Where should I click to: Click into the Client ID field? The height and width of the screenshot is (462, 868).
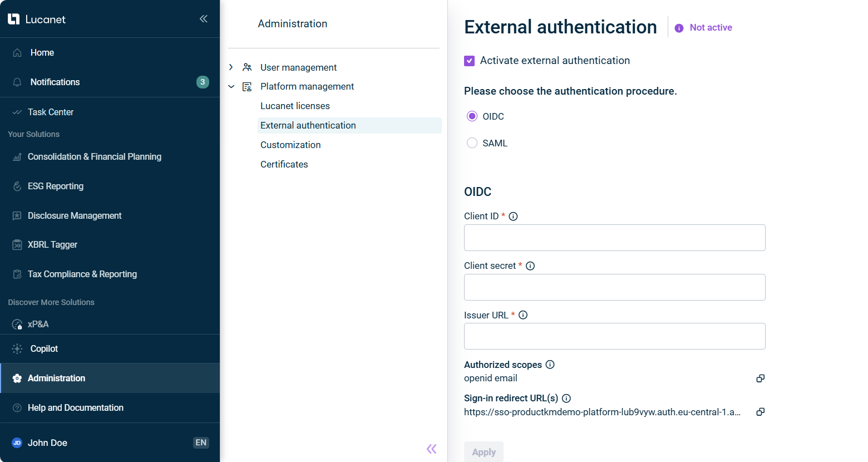pos(615,238)
